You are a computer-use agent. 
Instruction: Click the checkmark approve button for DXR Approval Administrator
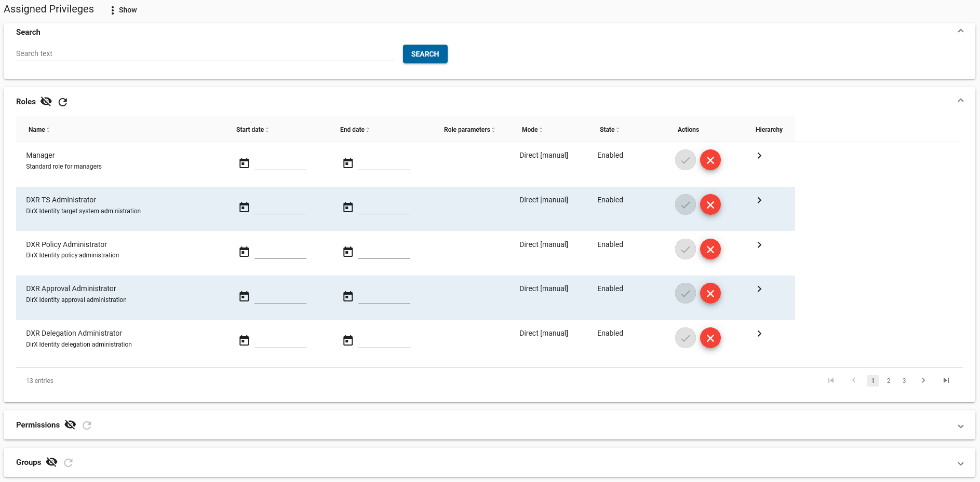point(685,294)
